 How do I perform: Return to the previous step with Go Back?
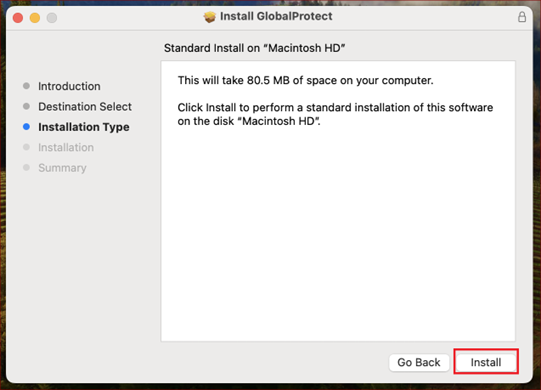point(419,362)
